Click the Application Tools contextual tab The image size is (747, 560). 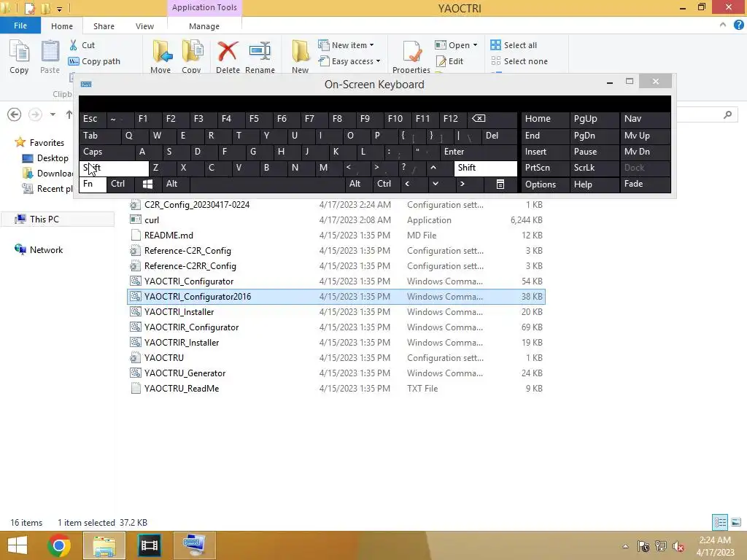(x=204, y=7)
